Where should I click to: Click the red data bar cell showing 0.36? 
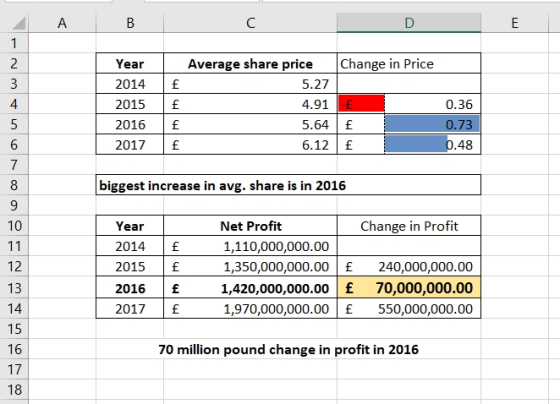click(409, 104)
